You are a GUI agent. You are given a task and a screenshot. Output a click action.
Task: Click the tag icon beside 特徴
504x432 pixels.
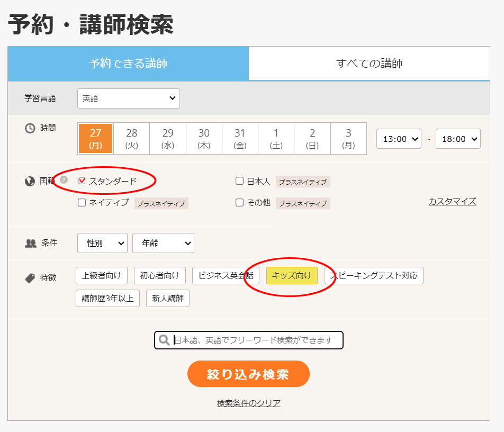[x=30, y=278]
